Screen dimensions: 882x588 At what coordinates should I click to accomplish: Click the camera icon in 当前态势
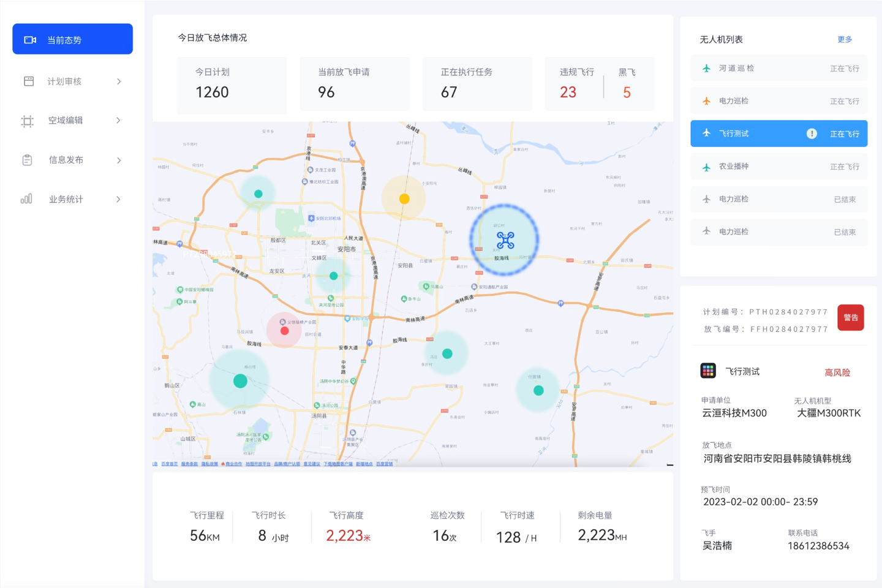30,40
